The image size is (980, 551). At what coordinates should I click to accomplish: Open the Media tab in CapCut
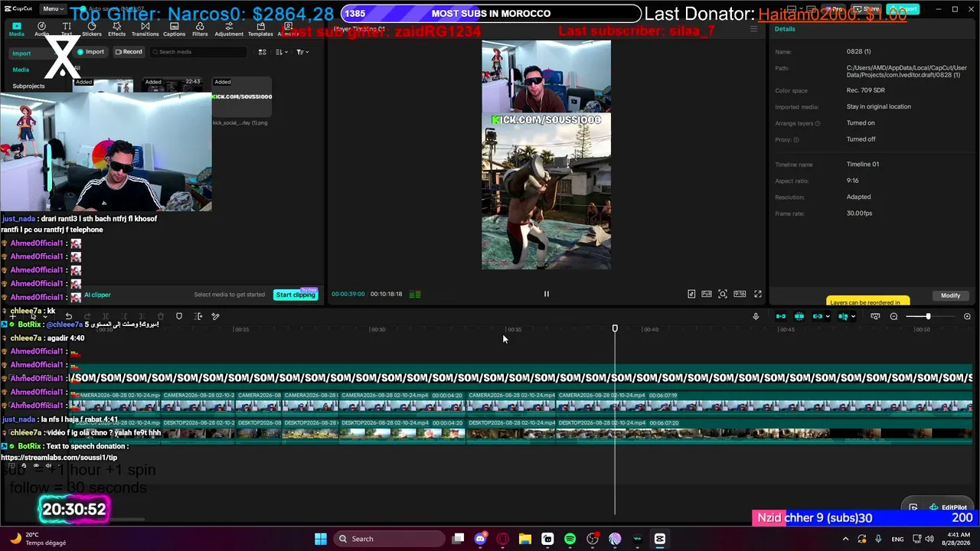17,29
